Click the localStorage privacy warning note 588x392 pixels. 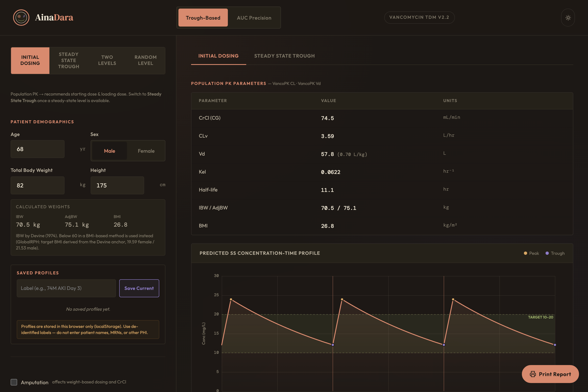(x=88, y=330)
